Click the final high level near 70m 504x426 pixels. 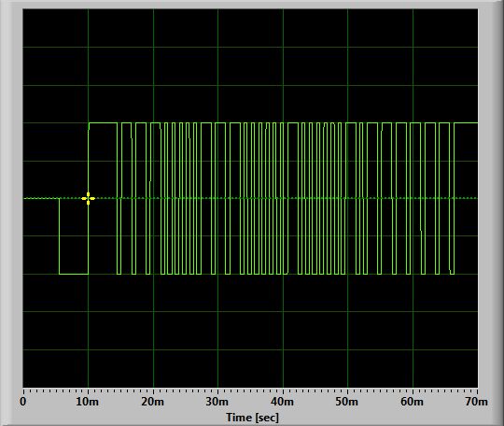pyautogui.click(x=466, y=123)
